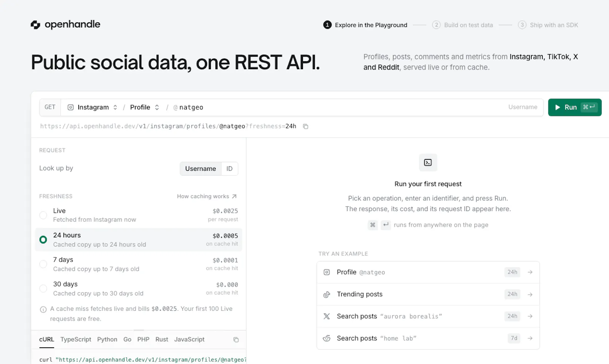Click the terminal icon above Run your first request
The height and width of the screenshot is (364, 609).
click(428, 162)
